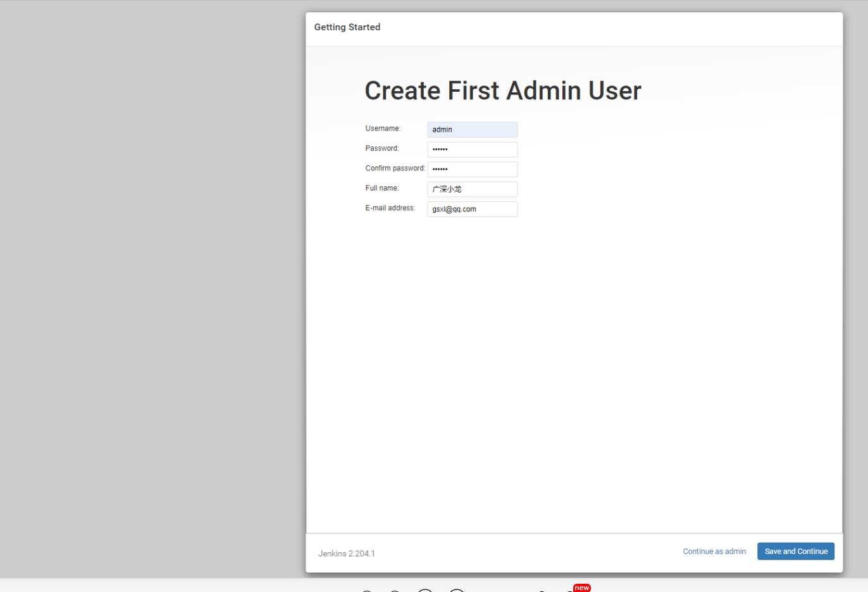Click the Full name input box
The image size is (868, 592).
point(472,189)
